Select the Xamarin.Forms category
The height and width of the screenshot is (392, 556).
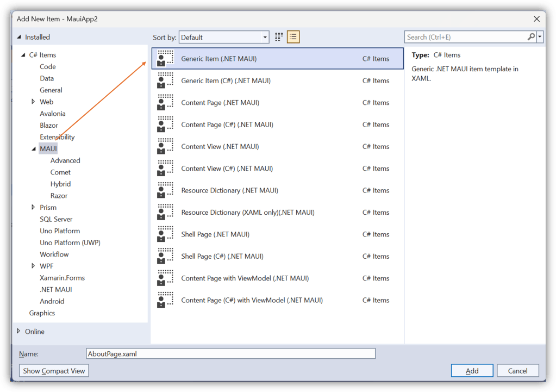62,277
